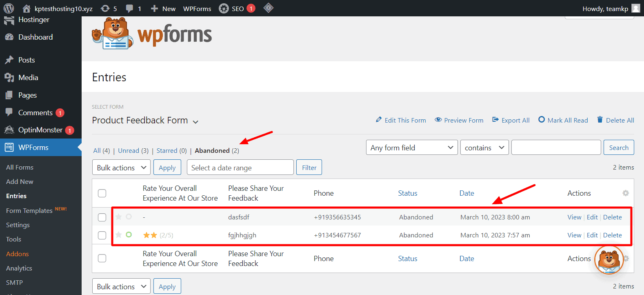Open Add New submenu item
644x295 pixels.
pyautogui.click(x=20, y=182)
